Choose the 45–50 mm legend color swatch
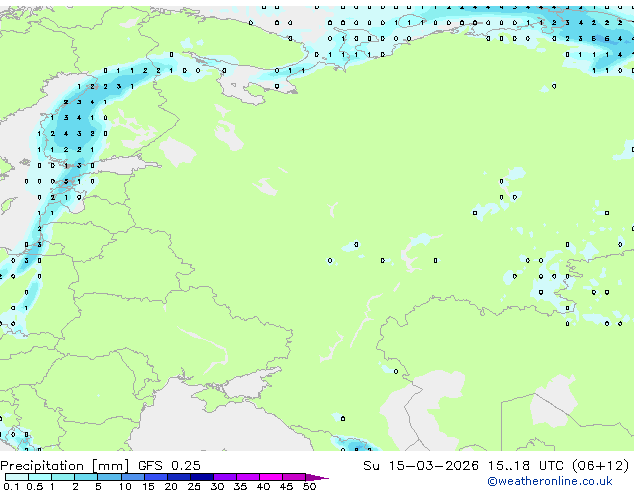Image resolution: width=634 pixels, height=490 pixels. click(294, 477)
